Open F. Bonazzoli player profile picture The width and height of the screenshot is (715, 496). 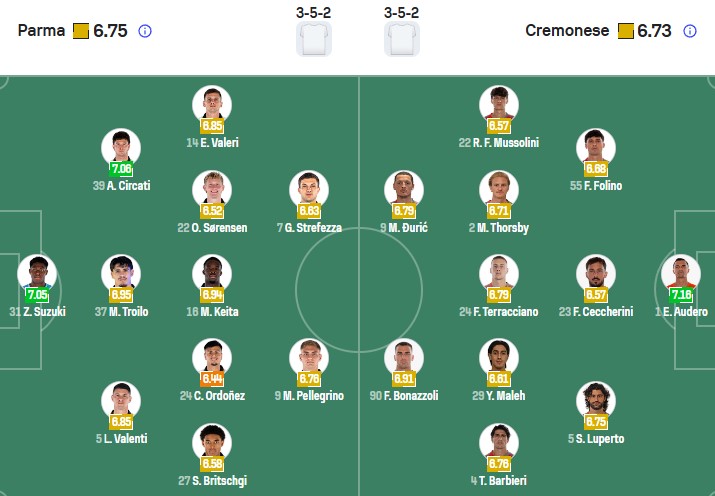tap(404, 358)
